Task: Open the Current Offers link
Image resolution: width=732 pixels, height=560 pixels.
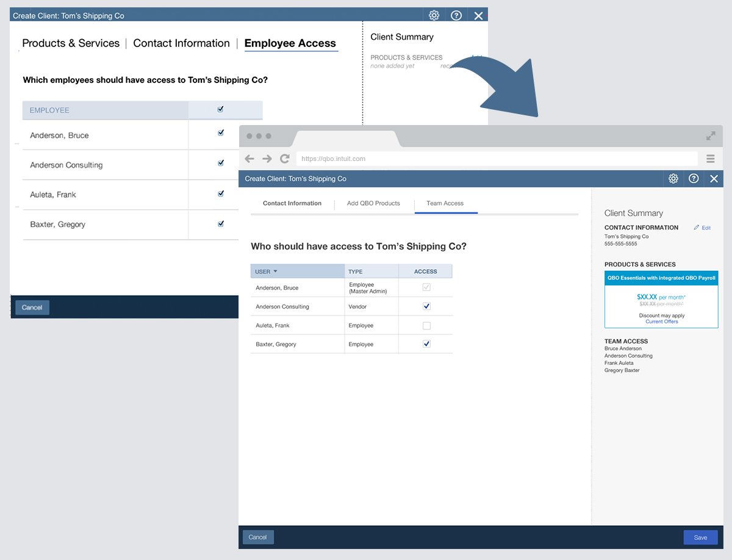Action: point(662,321)
